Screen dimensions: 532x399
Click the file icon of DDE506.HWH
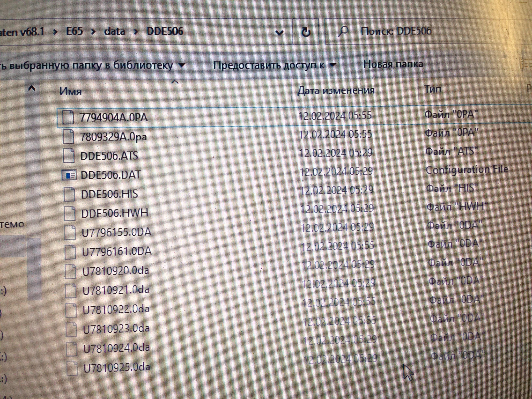click(x=70, y=214)
